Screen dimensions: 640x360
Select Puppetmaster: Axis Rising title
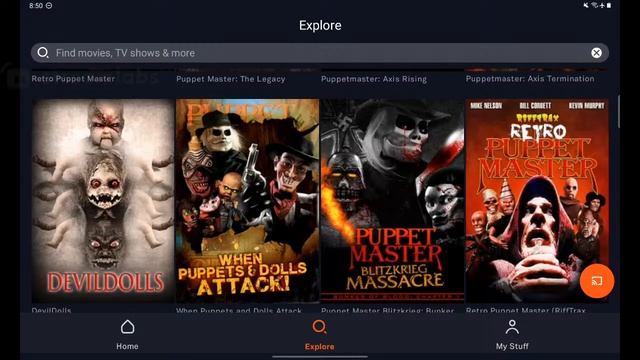(x=374, y=79)
